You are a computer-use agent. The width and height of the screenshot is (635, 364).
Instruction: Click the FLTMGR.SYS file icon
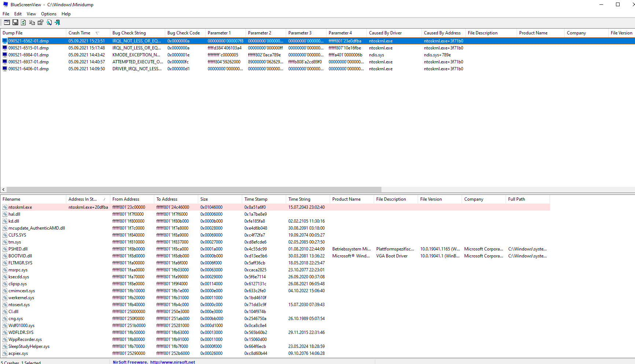pos(5,263)
